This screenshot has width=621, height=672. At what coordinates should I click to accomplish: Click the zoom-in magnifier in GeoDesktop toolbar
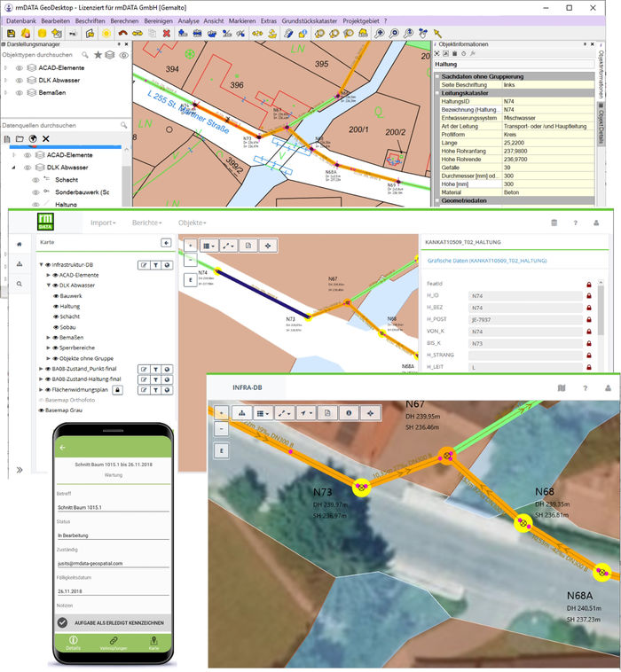[379, 33]
